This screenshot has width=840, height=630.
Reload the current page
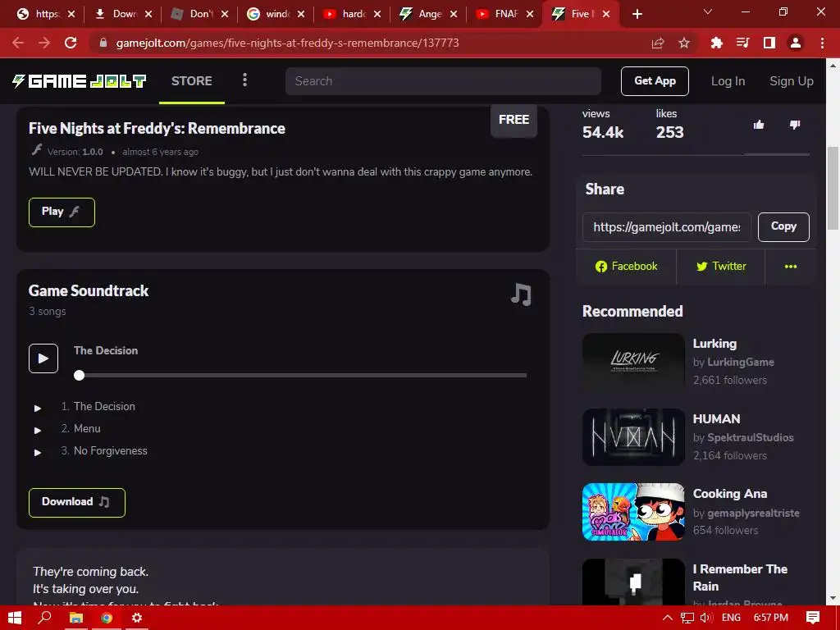[x=71, y=43]
